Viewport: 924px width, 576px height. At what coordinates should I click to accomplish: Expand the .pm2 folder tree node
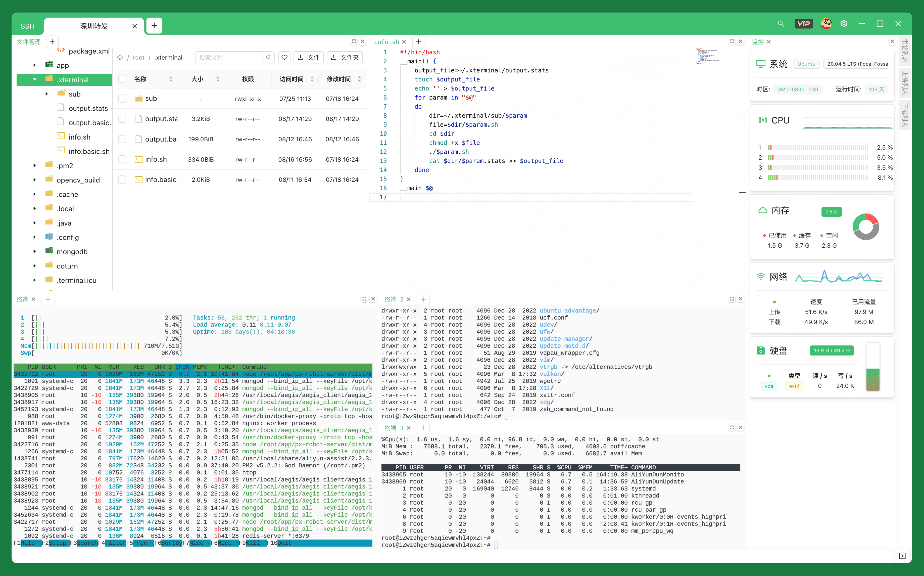click(x=35, y=166)
